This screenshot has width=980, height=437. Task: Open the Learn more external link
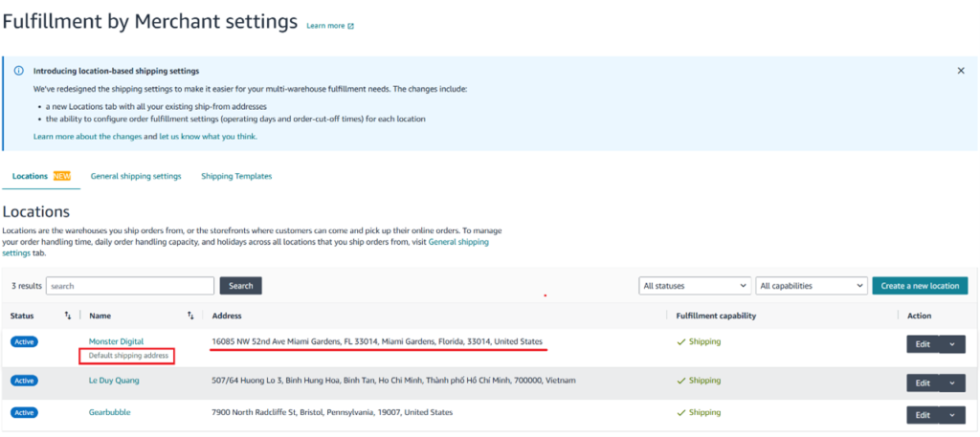[330, 26]
